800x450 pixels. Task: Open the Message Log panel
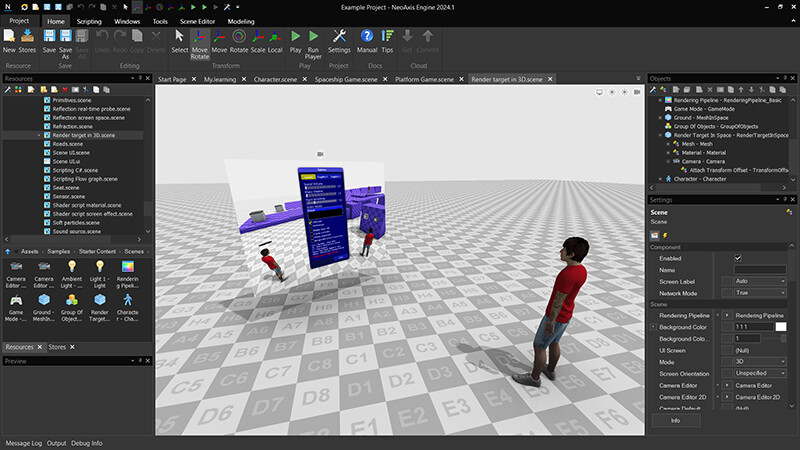tap(24, 442)
